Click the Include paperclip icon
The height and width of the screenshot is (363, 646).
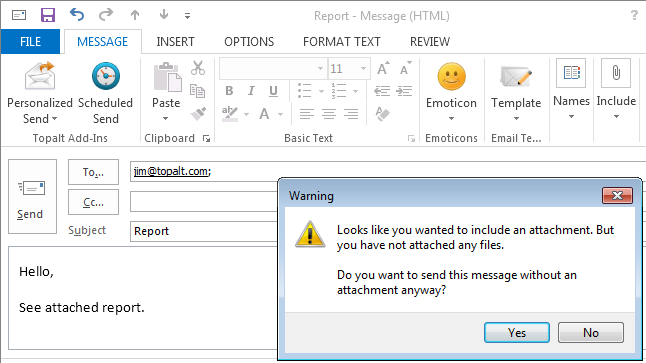coord(616,73)
